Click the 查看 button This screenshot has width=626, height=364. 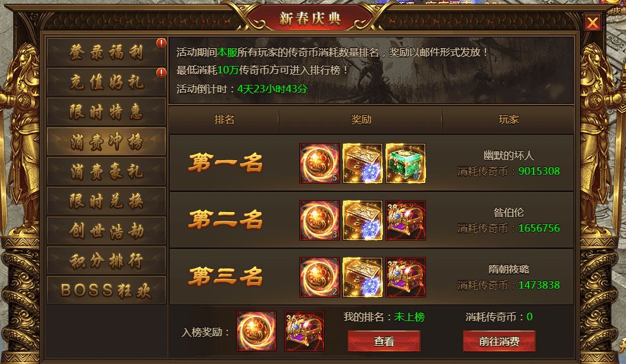pyautogui.click(x=384, y=341)
